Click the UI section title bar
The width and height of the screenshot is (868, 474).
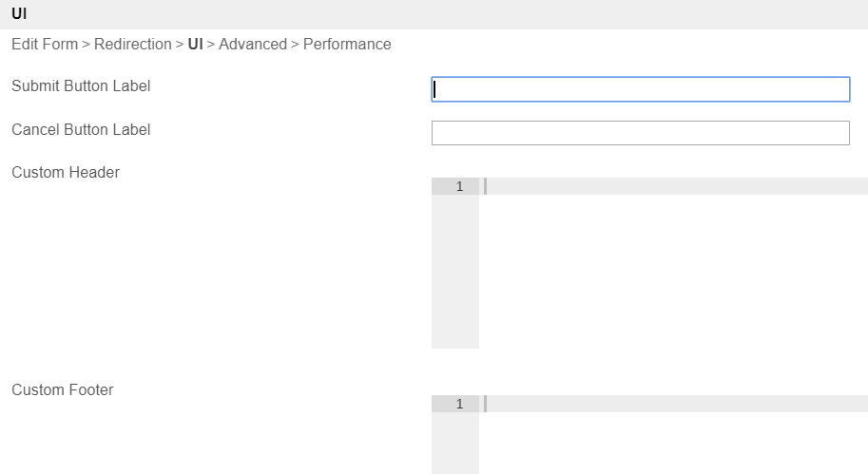click(434, 14)
